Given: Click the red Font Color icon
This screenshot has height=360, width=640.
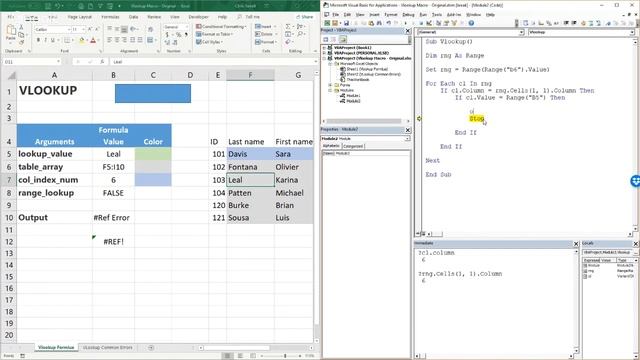Looking at the screenshot, I should click(93, 40).
